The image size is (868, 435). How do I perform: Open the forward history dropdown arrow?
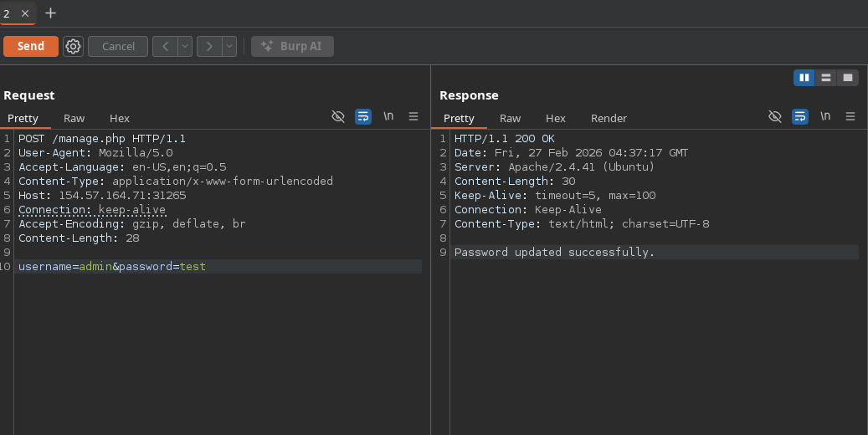coord(229,47)
